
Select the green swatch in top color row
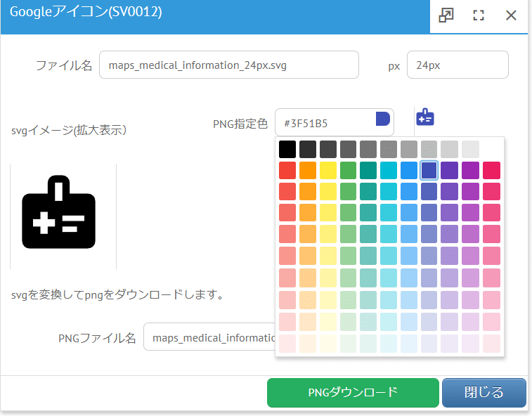pos(348,170)
